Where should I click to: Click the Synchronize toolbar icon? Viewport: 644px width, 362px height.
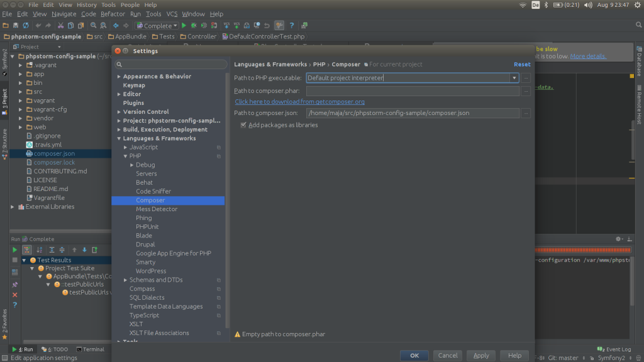26,25
